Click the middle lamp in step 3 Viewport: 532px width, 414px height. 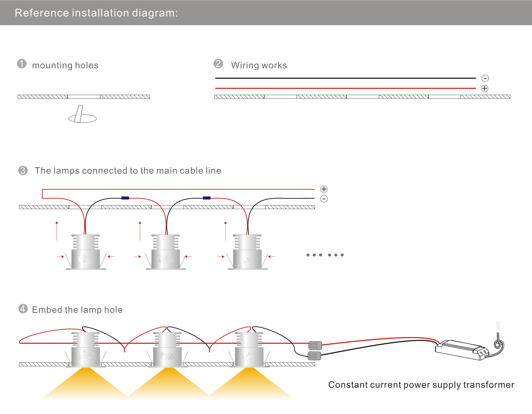pos(166,252)
